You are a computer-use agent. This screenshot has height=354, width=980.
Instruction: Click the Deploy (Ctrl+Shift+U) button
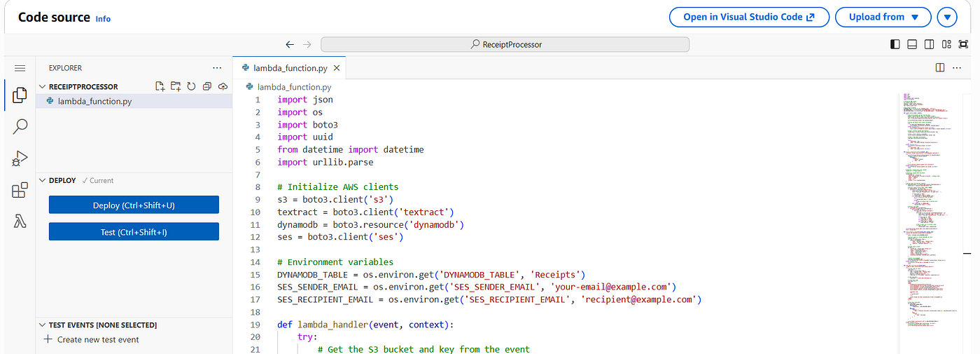pos(134,205)
